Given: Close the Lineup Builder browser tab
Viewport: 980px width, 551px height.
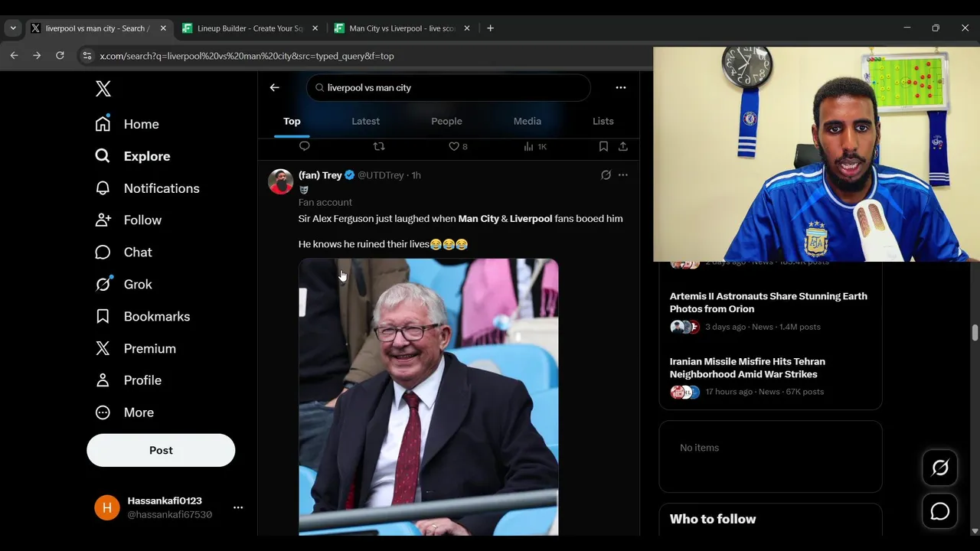Looking at the screenshot, I should (315, 28).
